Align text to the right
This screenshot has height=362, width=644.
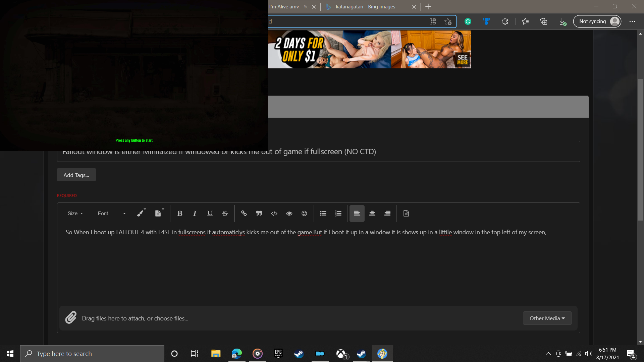click(387, 214)
